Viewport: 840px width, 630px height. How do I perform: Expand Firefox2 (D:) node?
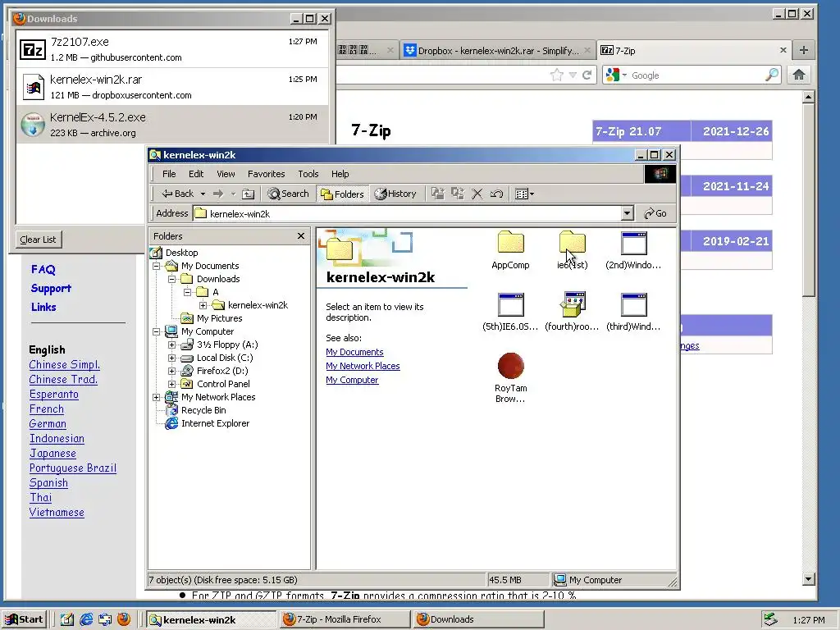point(172,371)
